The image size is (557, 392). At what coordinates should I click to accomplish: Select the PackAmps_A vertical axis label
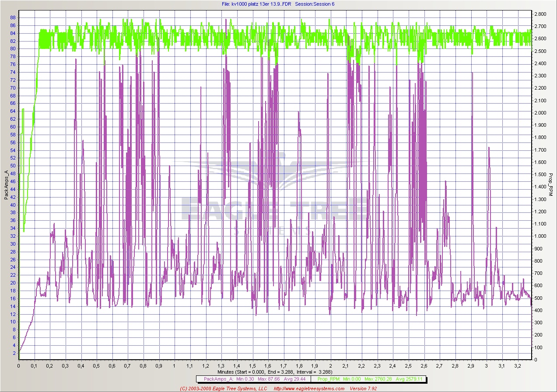click(x=6, y=185)
